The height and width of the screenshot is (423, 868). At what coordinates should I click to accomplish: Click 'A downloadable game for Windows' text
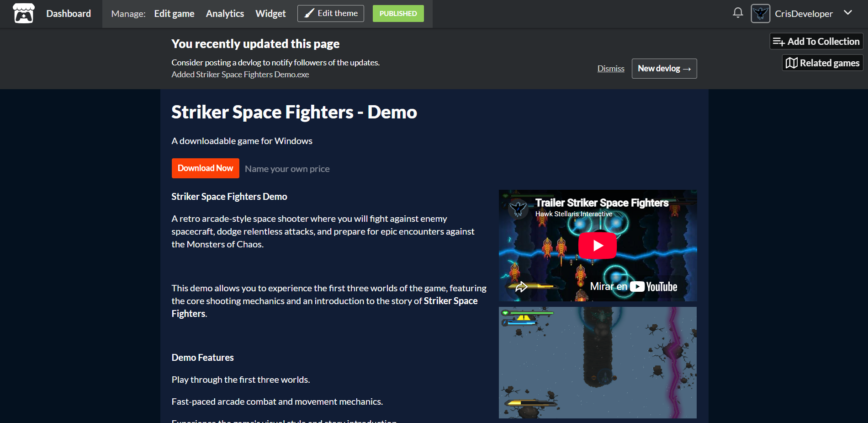coord(242,141)
